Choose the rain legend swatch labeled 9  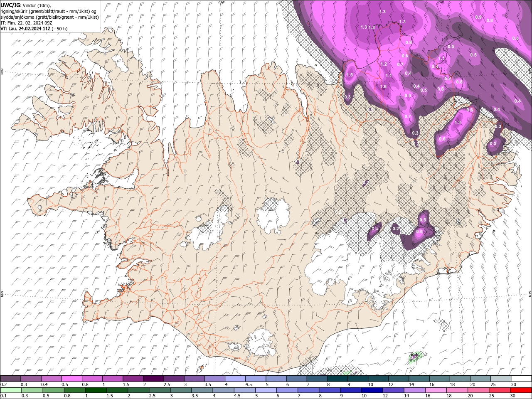[351, 390]
